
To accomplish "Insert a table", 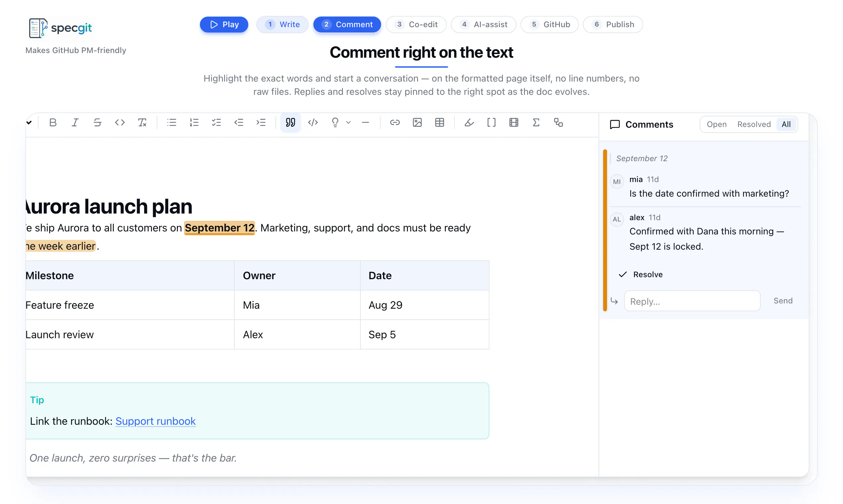I will [x=439, y=123].
